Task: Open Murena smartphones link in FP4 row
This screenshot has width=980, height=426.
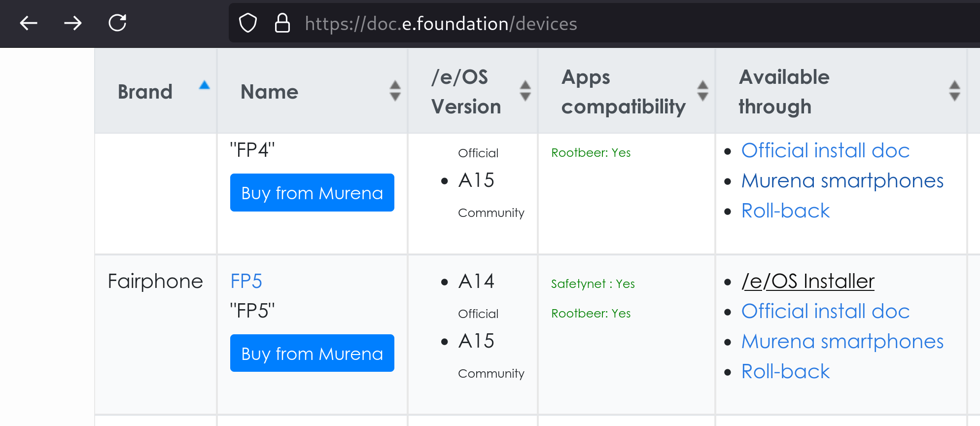Action: click(842, 180)
